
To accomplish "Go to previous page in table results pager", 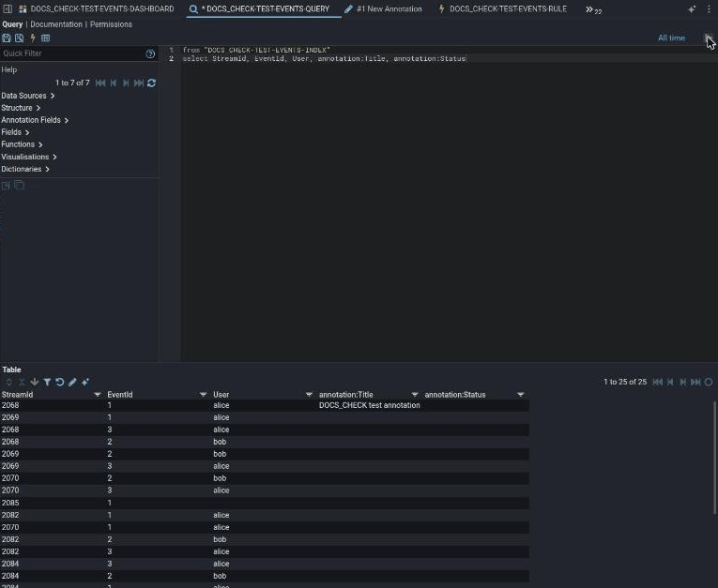I will tap(670, 382).
